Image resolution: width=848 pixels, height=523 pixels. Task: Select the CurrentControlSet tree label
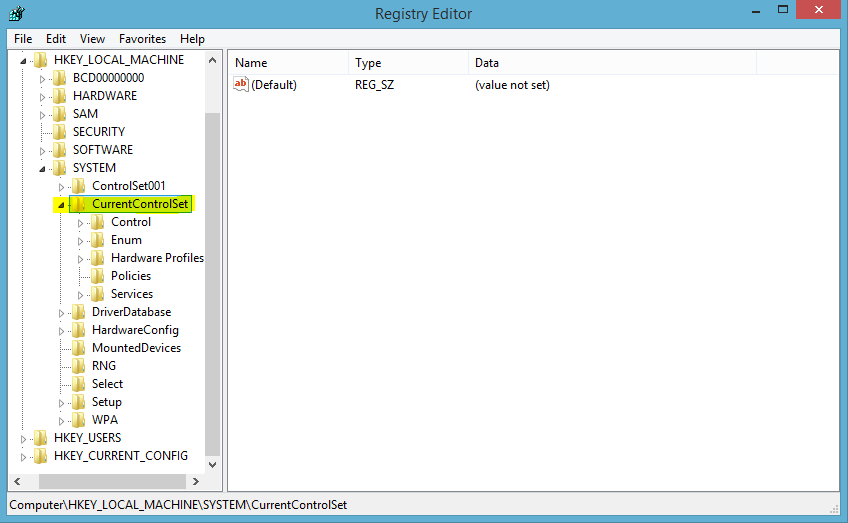coord(140,204)
